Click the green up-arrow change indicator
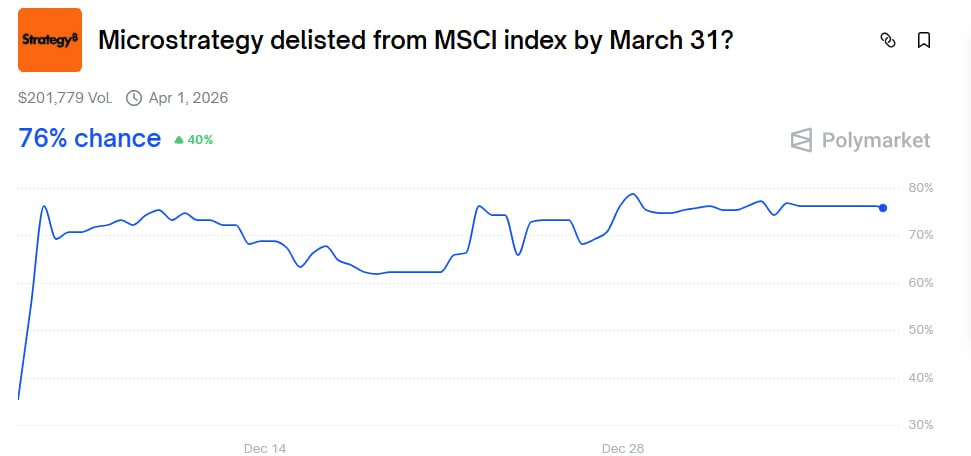Viewport: 971px width, 456px height. tap(179, 140)
